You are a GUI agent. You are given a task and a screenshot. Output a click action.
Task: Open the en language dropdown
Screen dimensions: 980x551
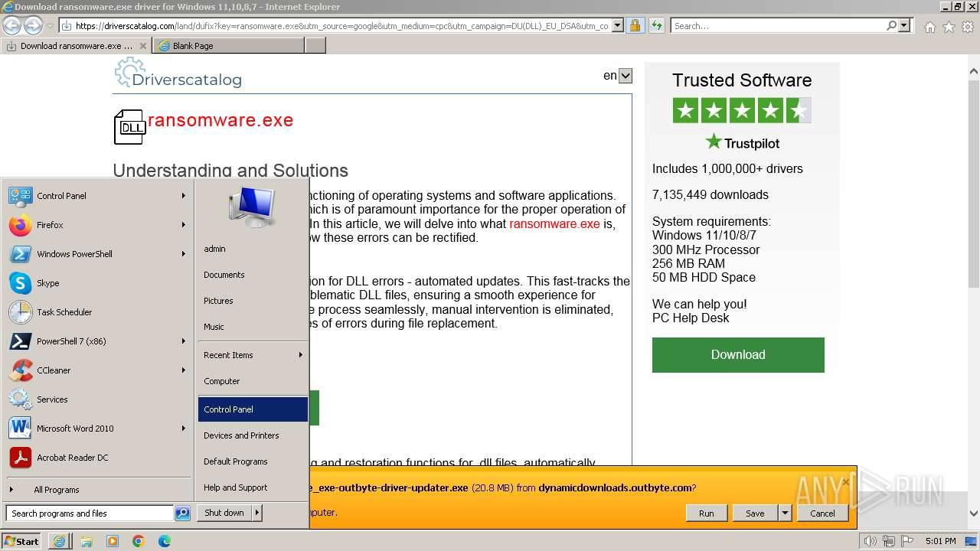point(626,76)
